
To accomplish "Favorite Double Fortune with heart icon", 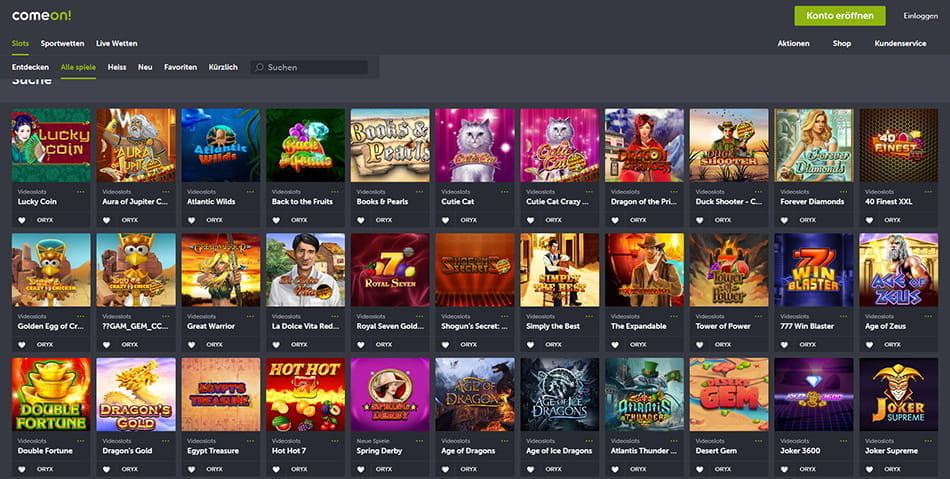I will [x=22, y=469].
